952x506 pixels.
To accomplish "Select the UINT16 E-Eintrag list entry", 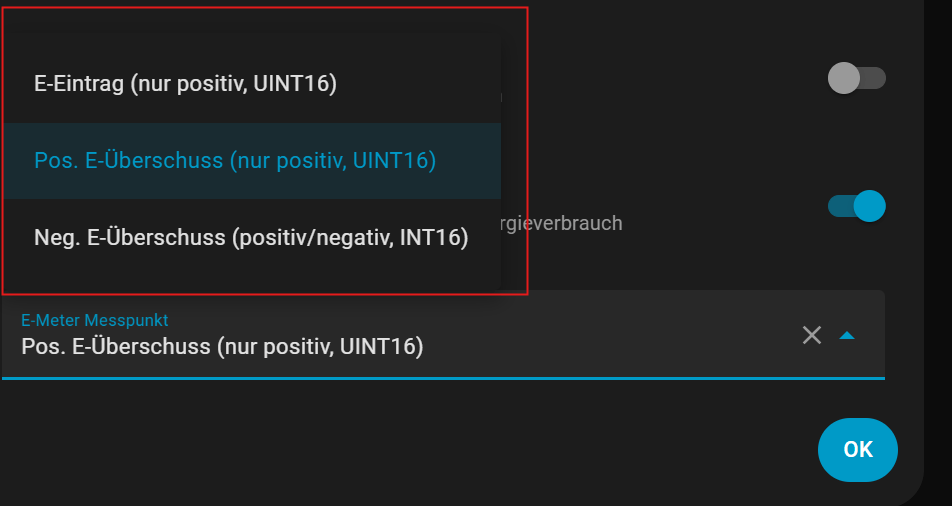I will pos(185,84).
